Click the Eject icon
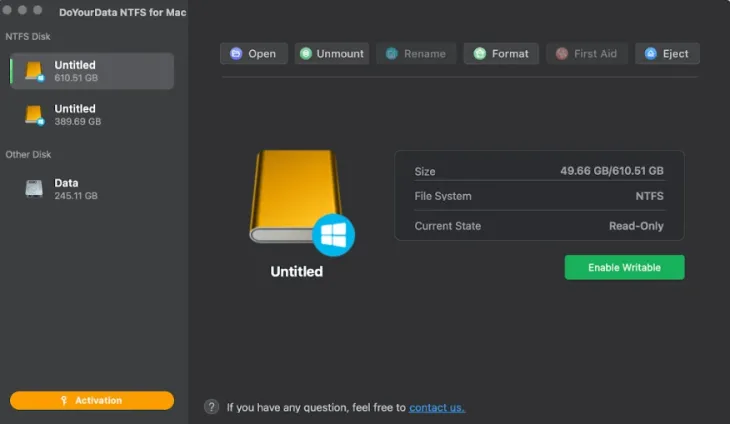Image resolution: width=730 pixels, height=424 pixels. point(651,54)
